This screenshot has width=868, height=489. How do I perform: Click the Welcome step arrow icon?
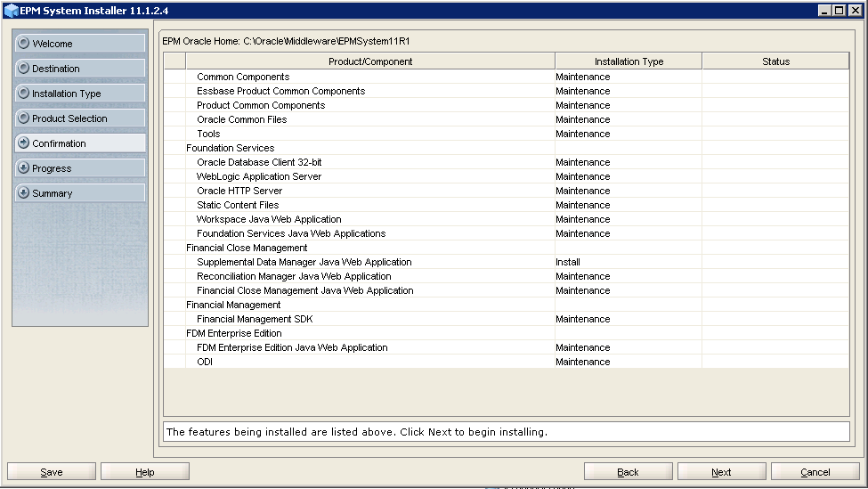(x=23, y=44)
